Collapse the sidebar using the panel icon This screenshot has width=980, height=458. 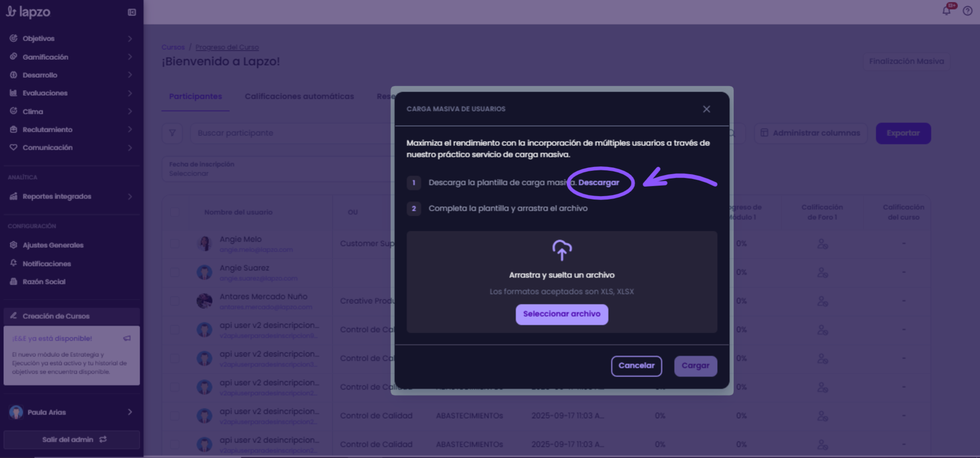pyautogui.click(x=132, y=12)
